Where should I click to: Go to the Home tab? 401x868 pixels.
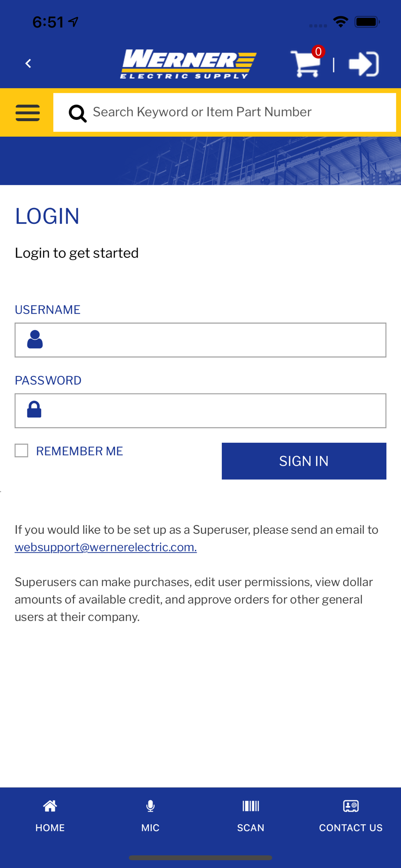coord(50,816)
